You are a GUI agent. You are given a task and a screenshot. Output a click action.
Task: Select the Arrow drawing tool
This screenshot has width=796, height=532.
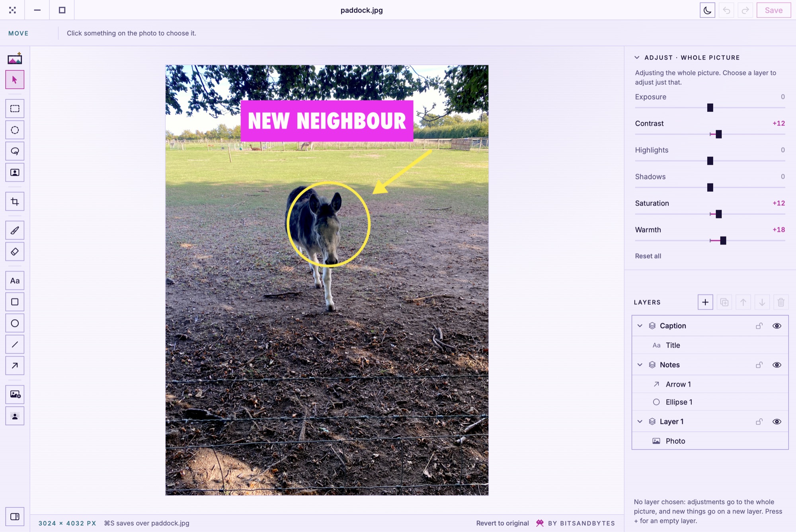(x=15, y=365)
